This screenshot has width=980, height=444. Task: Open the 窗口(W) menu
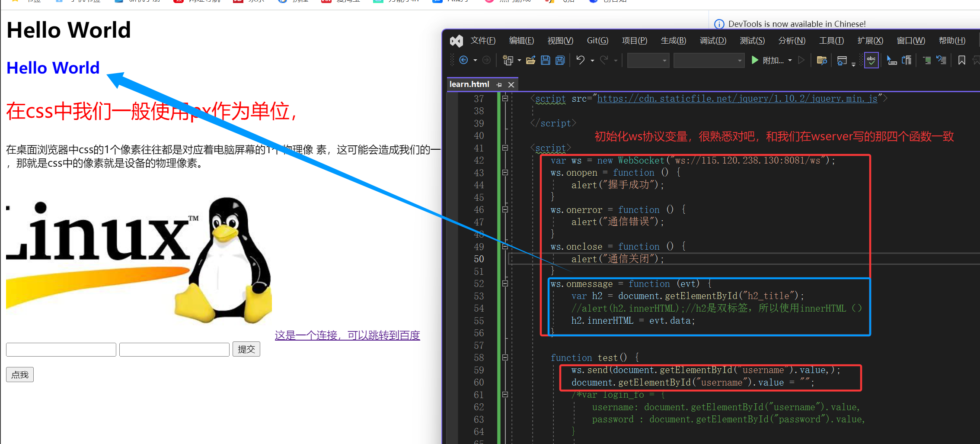point(911,41)
